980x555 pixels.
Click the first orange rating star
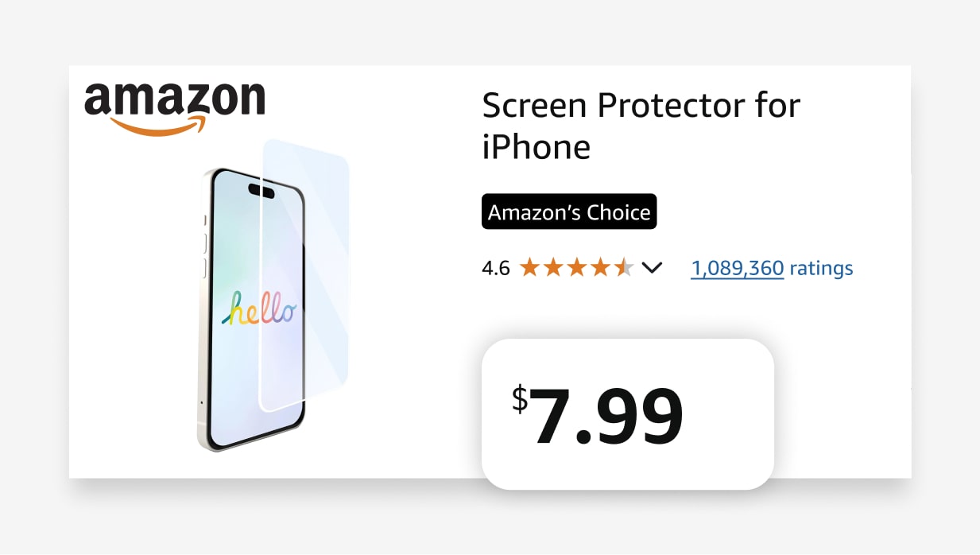point(529,268)
